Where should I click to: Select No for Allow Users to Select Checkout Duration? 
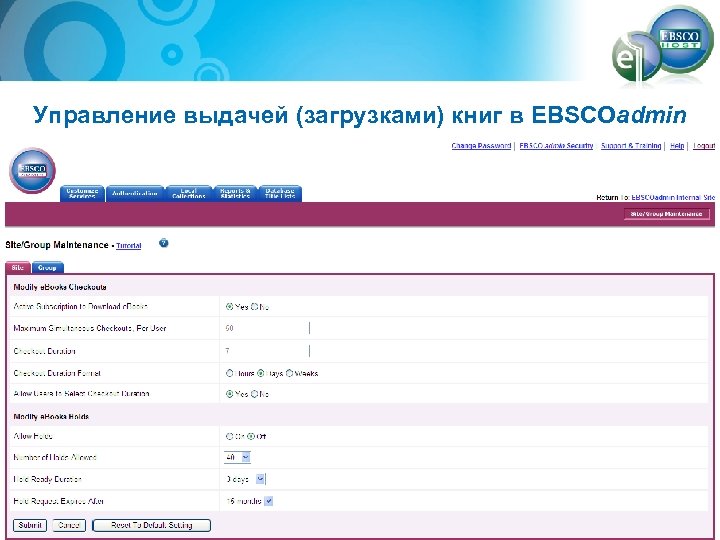coord(254,394)
